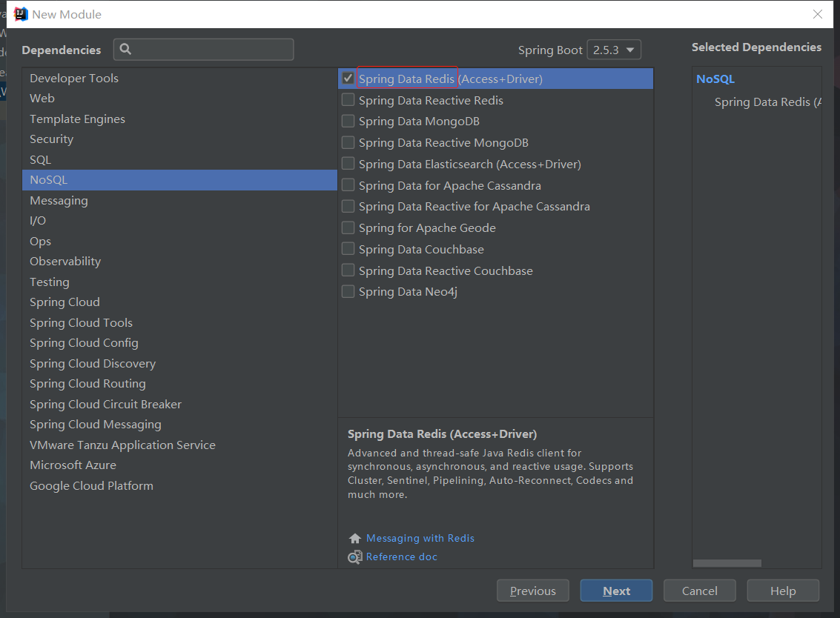840x618 pixels.
Task: Tick Spring Data Reactive Couchbase checkbox
Action: tap(348, 270)
